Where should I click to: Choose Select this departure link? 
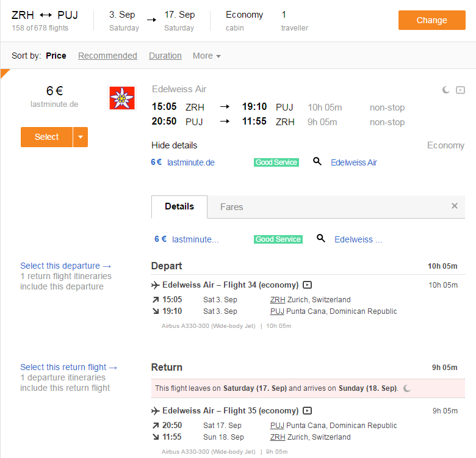(66, 266)
